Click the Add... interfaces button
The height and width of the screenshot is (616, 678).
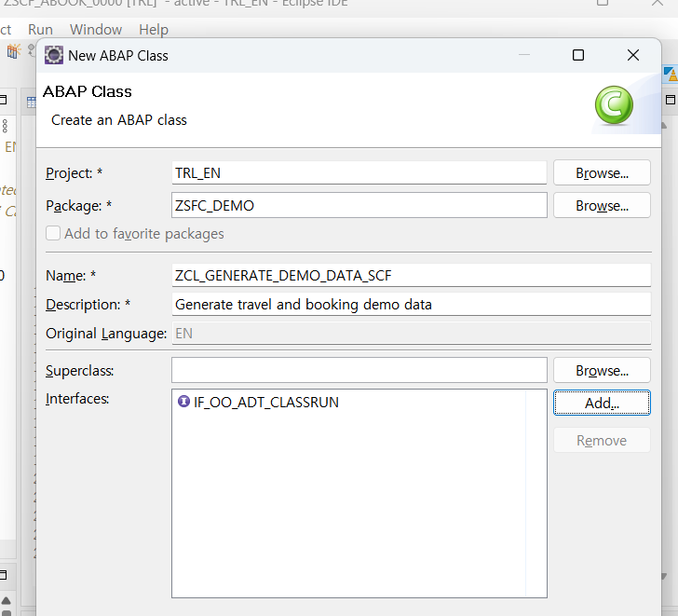602,403
